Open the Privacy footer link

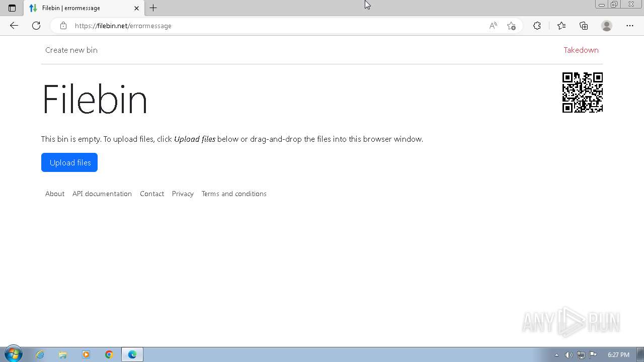click(x=183, y=194)
